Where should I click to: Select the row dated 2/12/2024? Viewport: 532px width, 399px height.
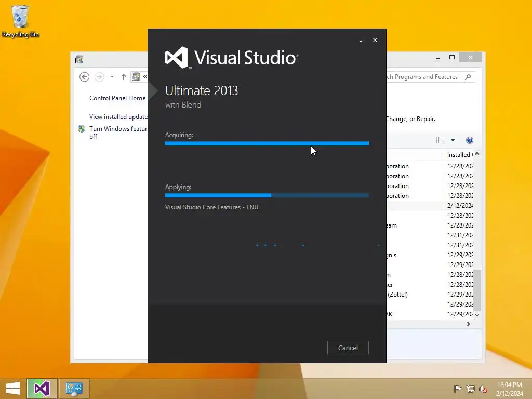(430, 206)
